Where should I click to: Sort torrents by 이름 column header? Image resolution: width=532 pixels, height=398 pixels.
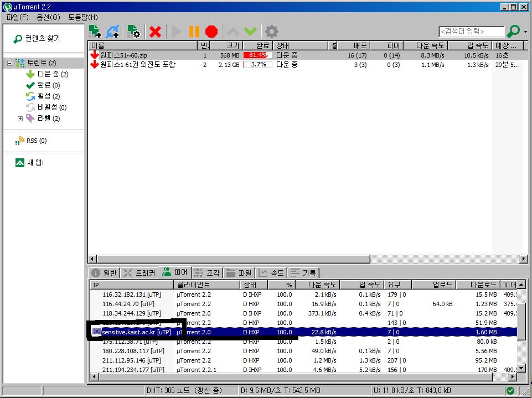tap(142, 45)
